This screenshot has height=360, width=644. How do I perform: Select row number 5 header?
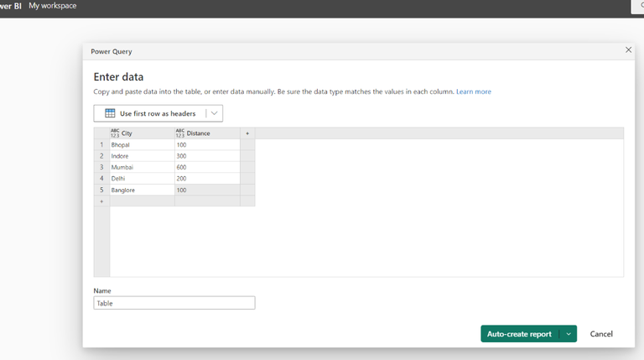point(101,190)
